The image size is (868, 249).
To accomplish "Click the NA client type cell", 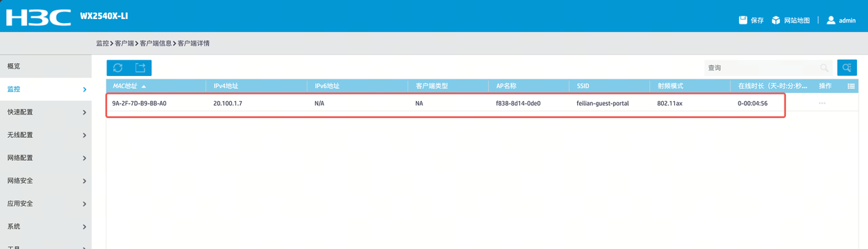I will pos(419,104).
